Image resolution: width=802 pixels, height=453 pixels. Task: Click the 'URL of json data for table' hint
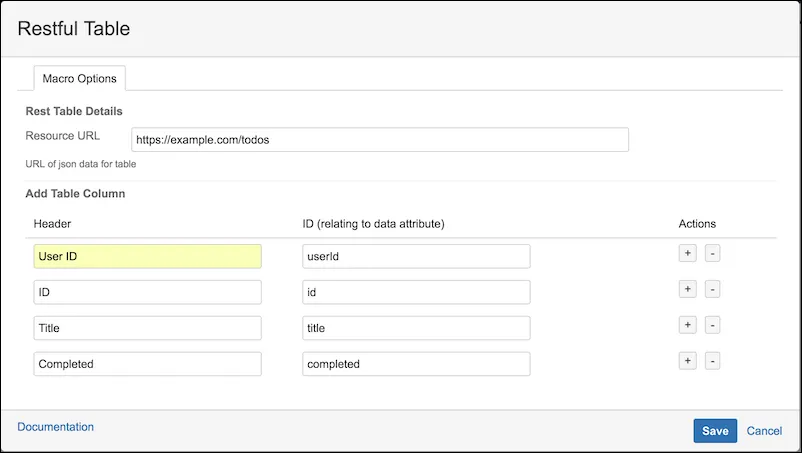pyautogui.click(x=81, y=164)
